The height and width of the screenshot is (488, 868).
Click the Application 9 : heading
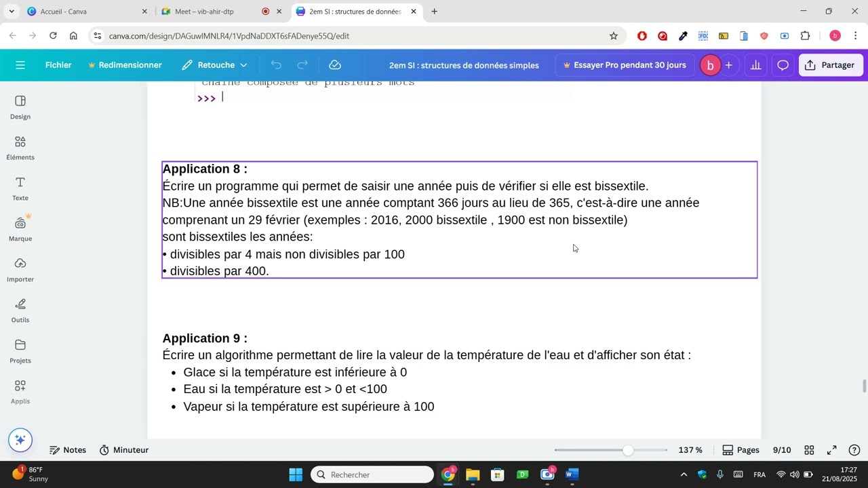[x=205, y=338]
